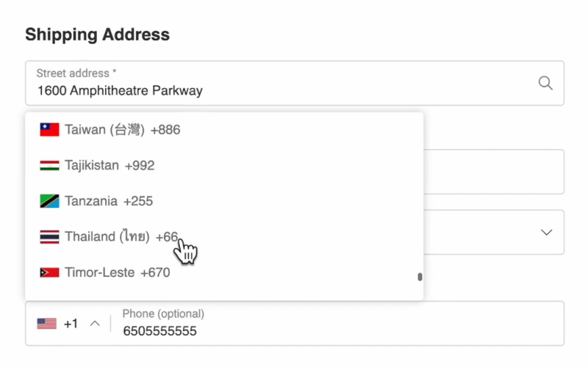This screenshot has width=588, height=370.
Task: Click the US flag in phone field
Action: point(47,324)
